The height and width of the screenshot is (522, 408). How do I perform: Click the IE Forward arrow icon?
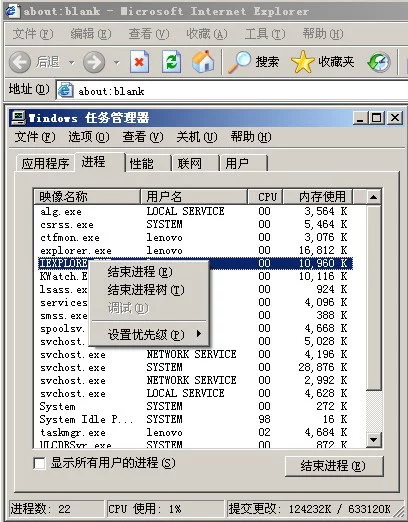94,62
